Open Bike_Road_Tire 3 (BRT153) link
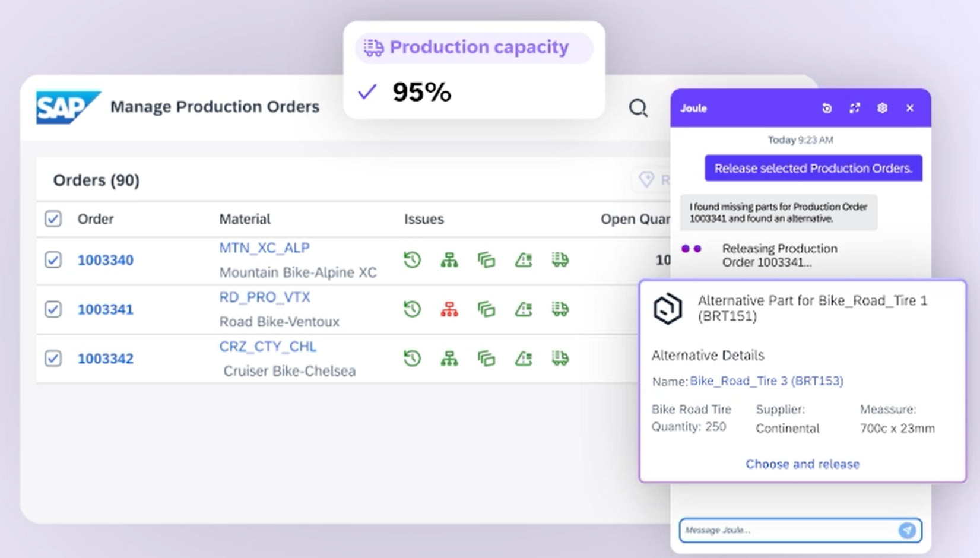The height and width of the screenshot is (558, 980). point(766,381)
